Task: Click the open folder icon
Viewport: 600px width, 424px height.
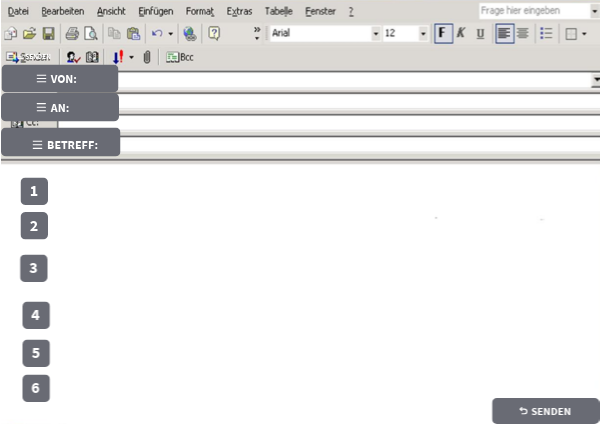Action: 29,33
